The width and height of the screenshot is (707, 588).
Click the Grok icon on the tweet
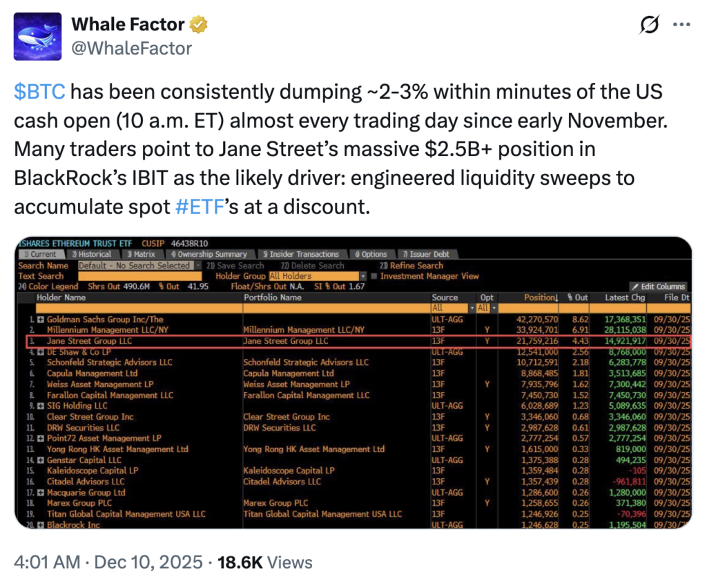[x=649, y=26]
